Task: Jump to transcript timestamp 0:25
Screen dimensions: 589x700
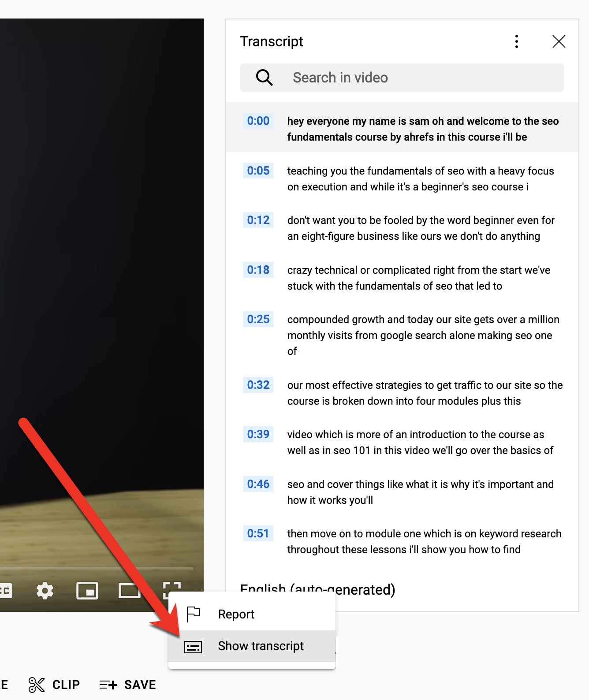Action: (258, 319)
